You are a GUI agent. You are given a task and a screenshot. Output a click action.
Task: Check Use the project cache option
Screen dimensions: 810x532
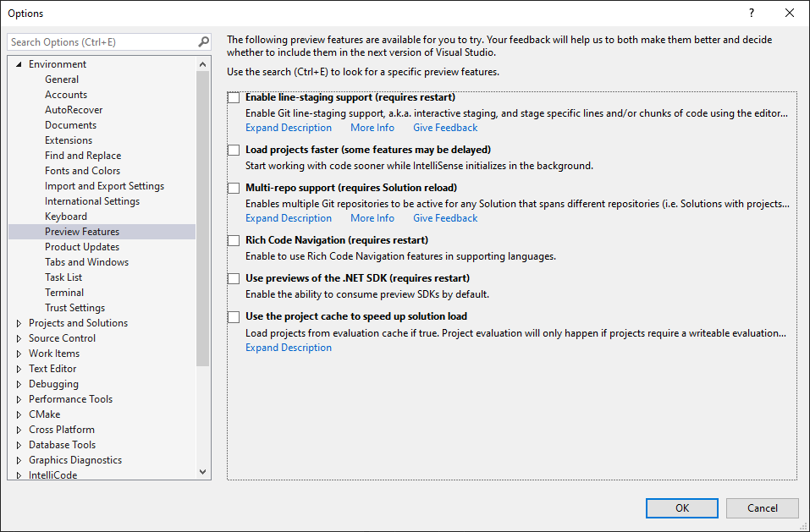234,317
